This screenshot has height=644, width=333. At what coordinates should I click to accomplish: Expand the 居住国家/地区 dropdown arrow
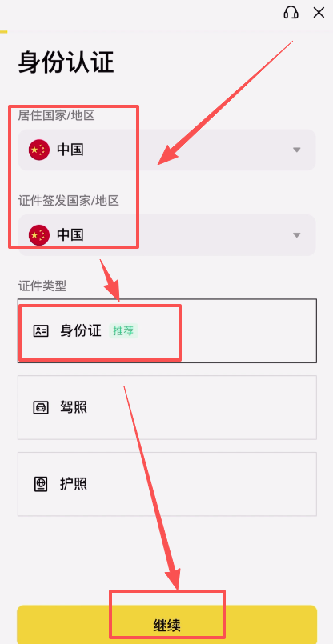(x=297, y=150)
